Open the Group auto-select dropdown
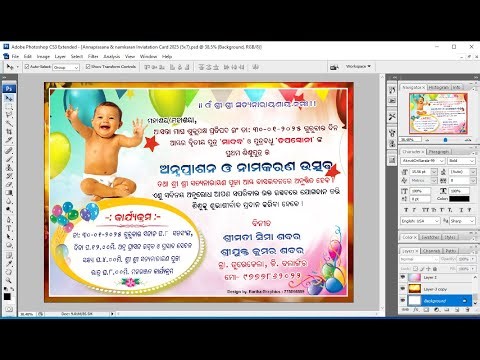 (x=66, y=67)
